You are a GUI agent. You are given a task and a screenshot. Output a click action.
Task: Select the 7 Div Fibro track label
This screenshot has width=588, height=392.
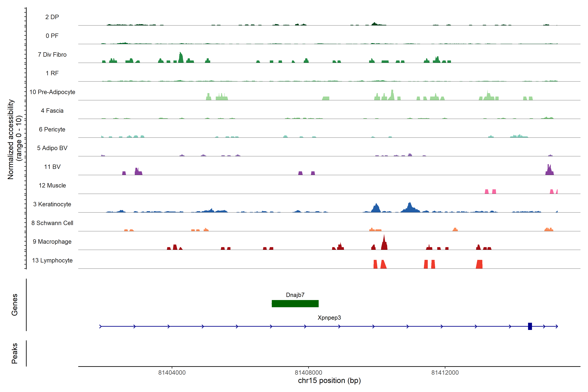coord(52,55)
